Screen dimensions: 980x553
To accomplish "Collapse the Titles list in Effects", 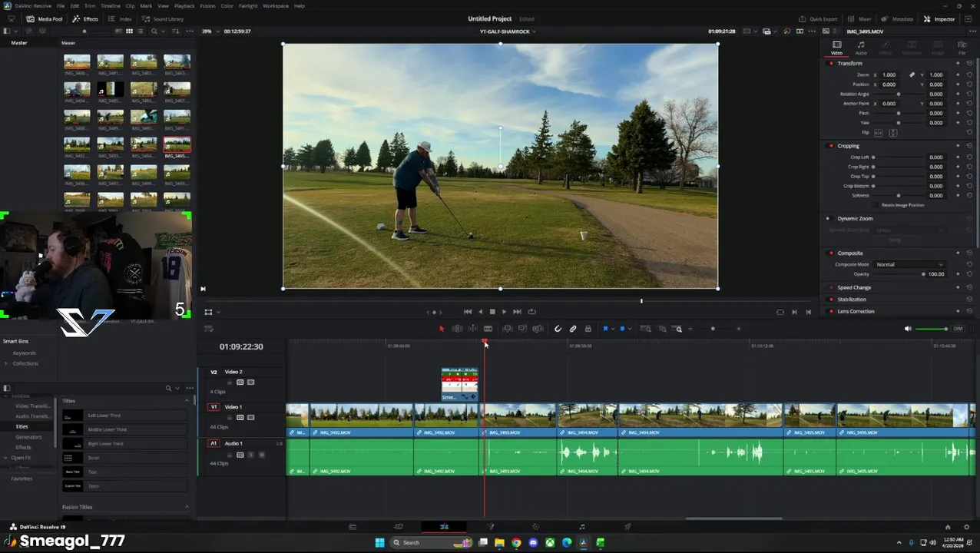I will 186,401.
